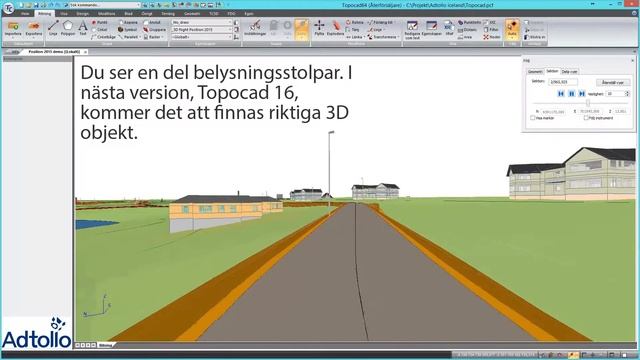640x360 pixels.
Task: Select the Position 2015 demo document tab
Action: (54, 52)
